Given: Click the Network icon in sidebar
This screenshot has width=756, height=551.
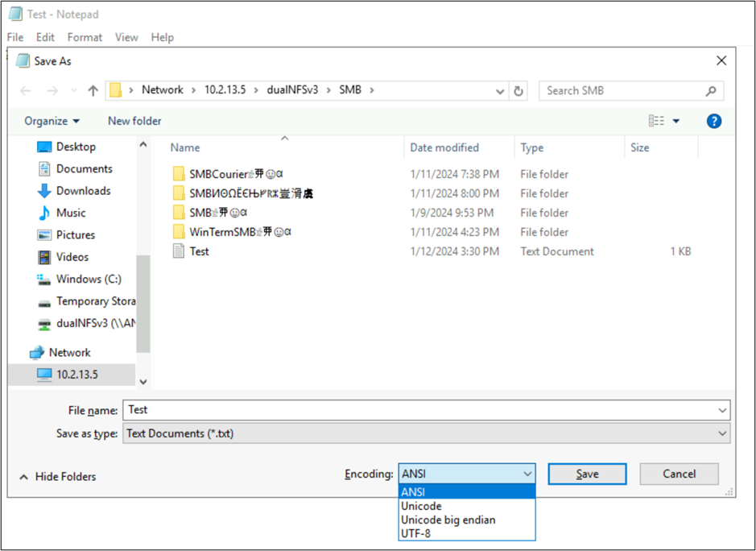Looking at the screenshot, I should pyautogui.click(x=37, y=353).
